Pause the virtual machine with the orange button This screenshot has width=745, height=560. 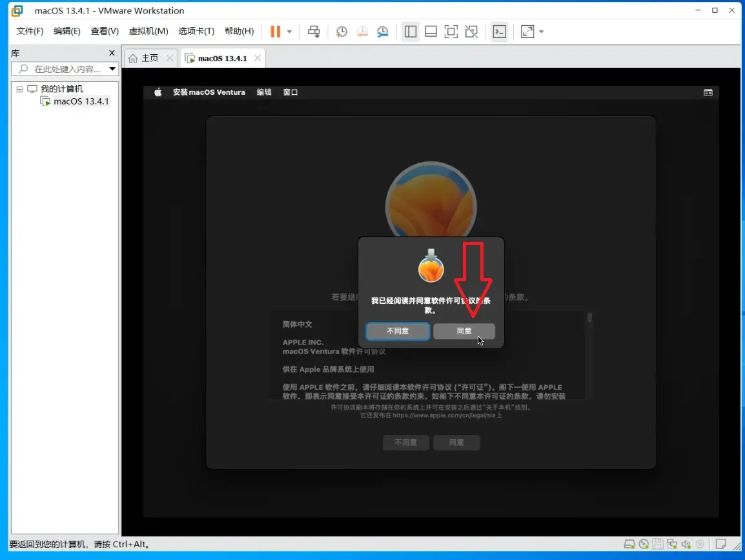click(x=275, y=32)
